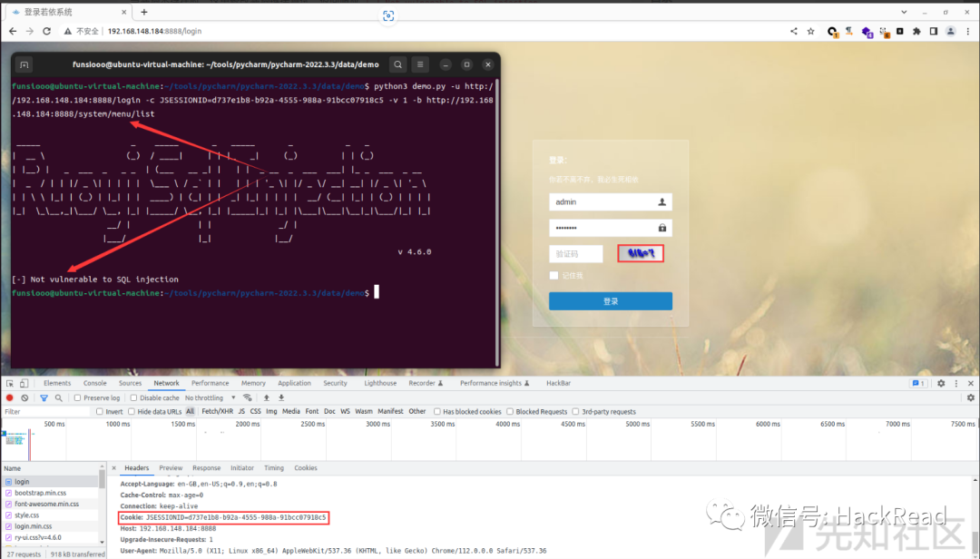Screen dimensions: 980x559
Task: Select the login request row
Action: (x=50, y=482)
